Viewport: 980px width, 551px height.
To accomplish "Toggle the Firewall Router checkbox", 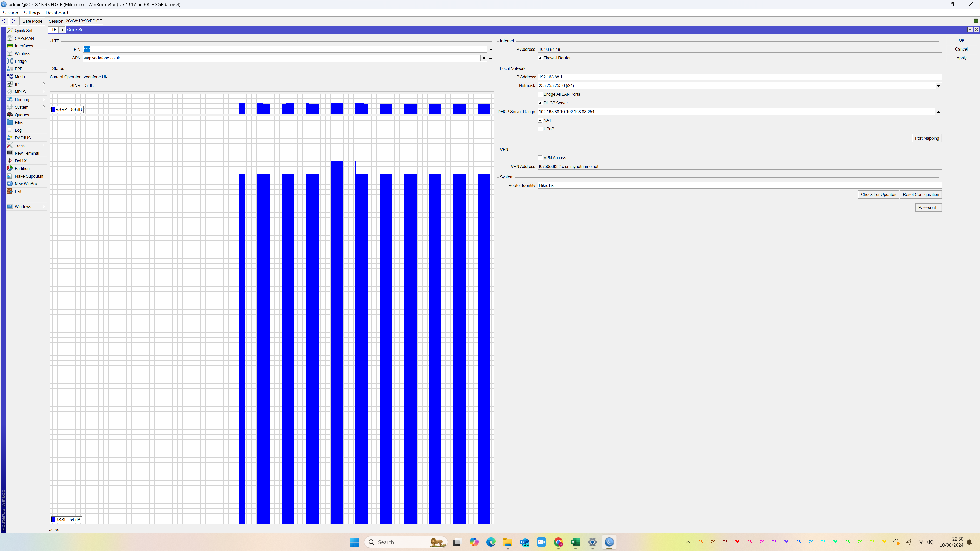I will [x=540, y=58].
